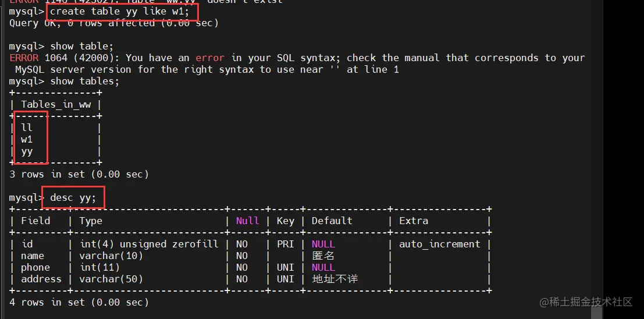Click the 'll' table name row
The image size is (644, 319).
pyautogui.click(x=27, y=128)
